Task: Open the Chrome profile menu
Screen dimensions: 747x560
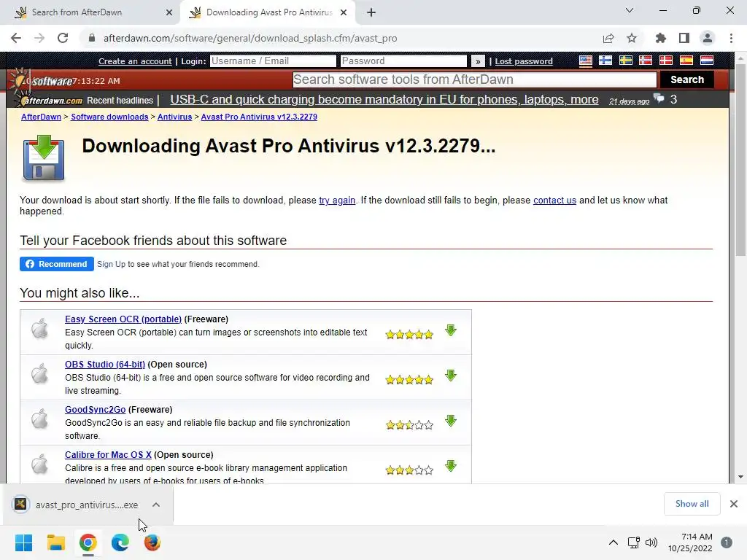Action: coord(708,38)
